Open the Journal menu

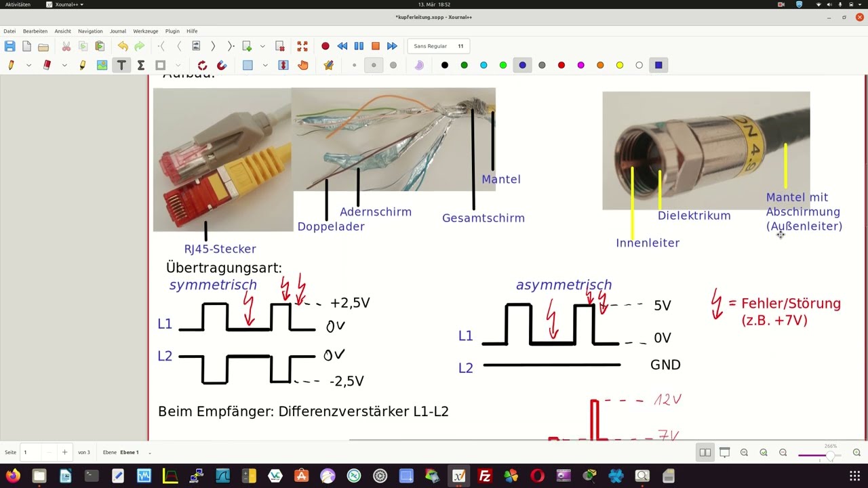point(118,31)
